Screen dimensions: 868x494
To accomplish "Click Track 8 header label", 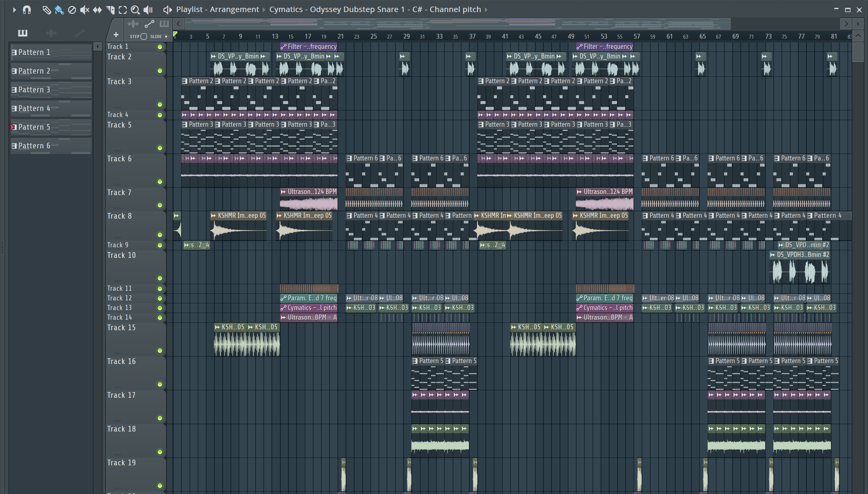I will pos(119,216).
